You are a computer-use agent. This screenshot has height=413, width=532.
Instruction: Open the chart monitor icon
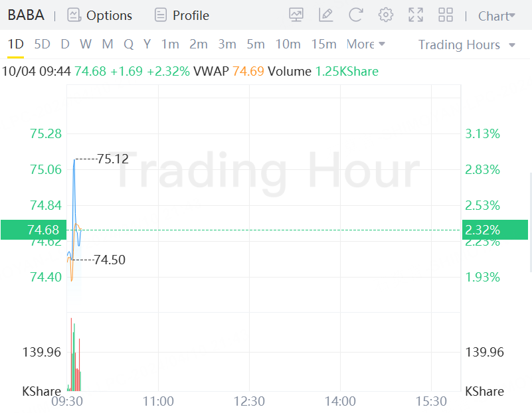296,15
